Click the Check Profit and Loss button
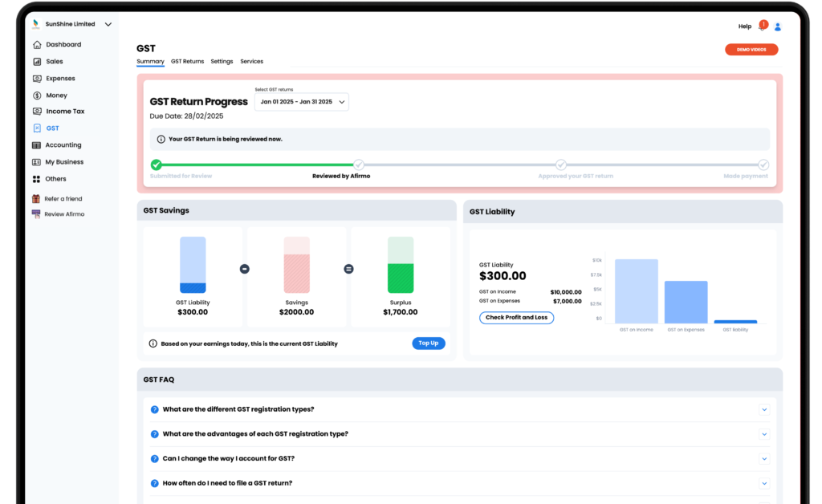Viewport: 822px width, 504px height. click(x=516, y=318)
